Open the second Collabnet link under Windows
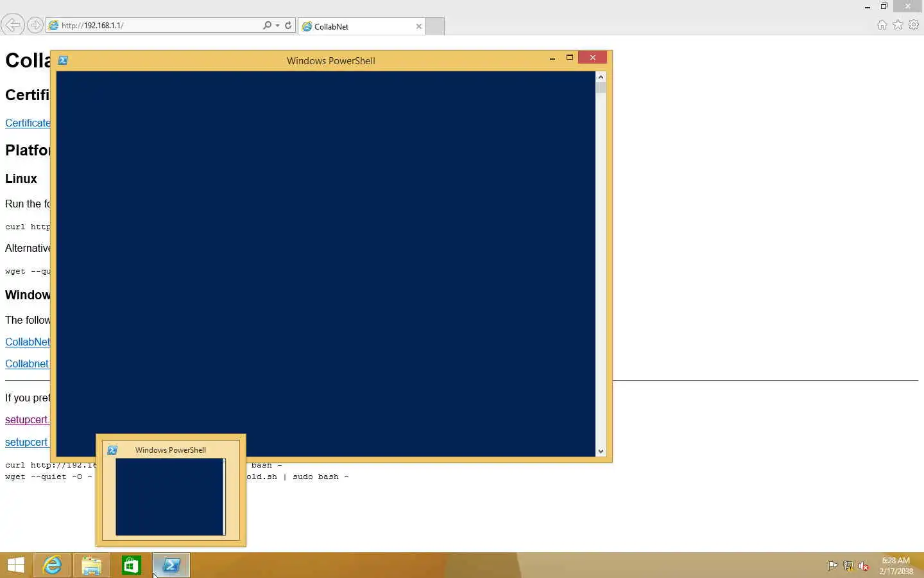 27,363
